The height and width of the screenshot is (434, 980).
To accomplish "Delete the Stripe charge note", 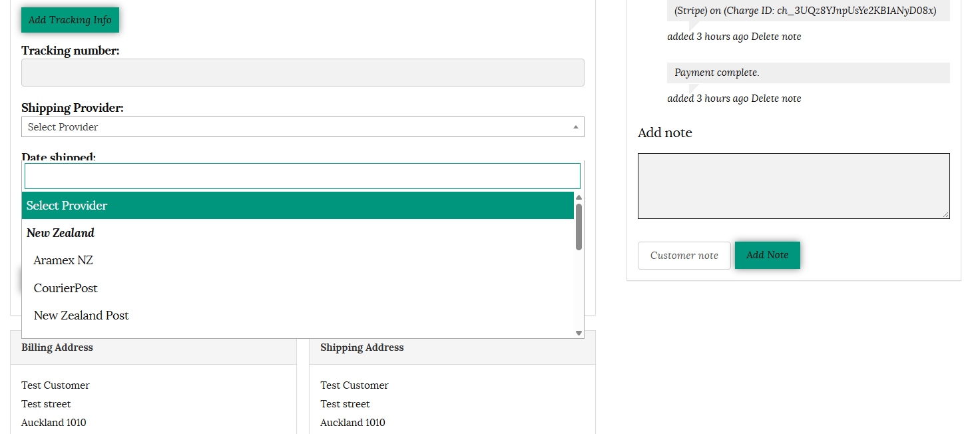I will coord(776,37).
